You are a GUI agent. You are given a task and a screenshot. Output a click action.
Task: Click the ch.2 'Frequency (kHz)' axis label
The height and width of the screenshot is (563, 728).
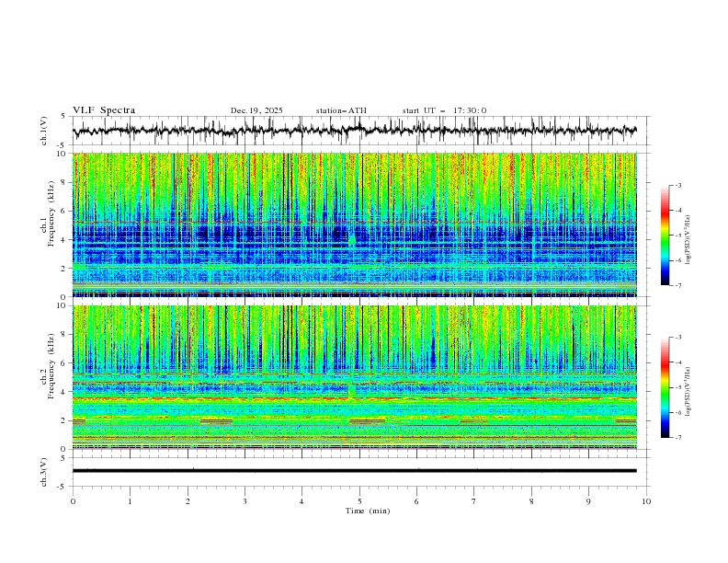pyautogui.click(x=51, y=366)
